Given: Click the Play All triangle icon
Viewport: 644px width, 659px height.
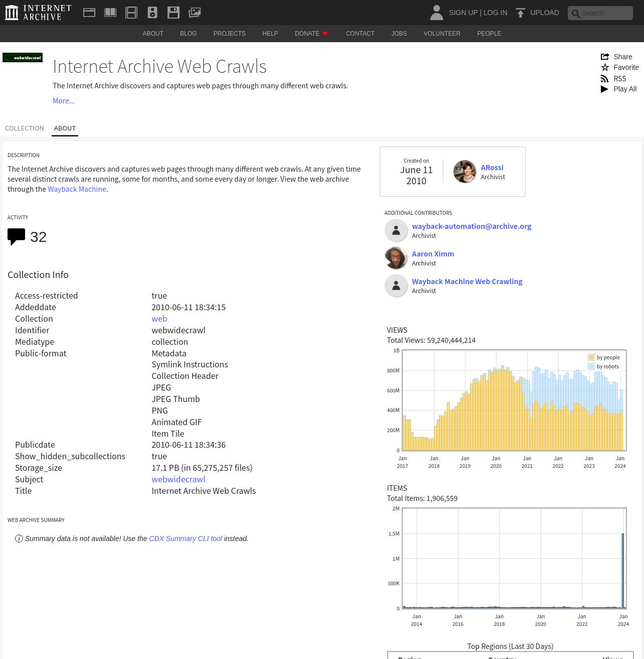Looking at the screenshot, I should [605, 89].
